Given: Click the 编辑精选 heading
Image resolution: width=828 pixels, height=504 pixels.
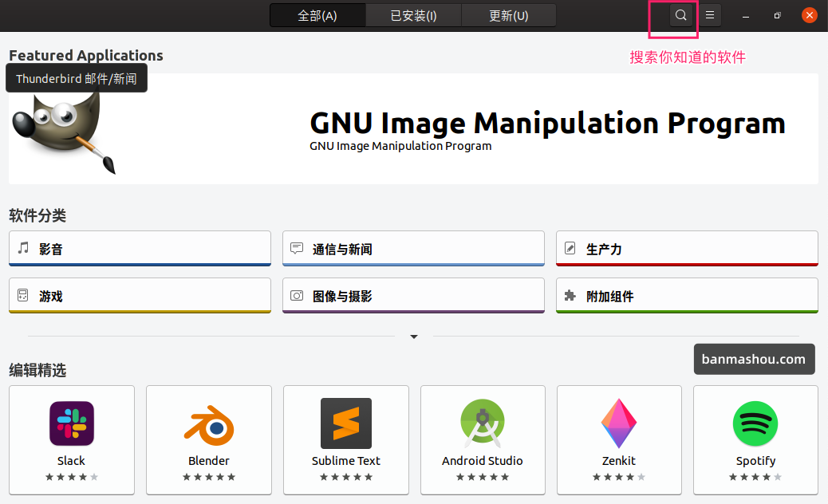Looking at the screenshot, I should click(x=37, y=371).
